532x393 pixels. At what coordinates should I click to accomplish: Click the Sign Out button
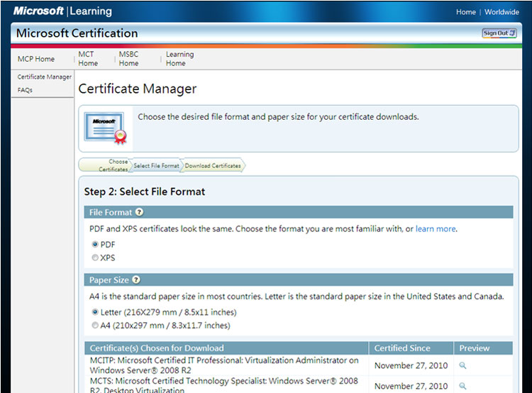tap(499, 33)
